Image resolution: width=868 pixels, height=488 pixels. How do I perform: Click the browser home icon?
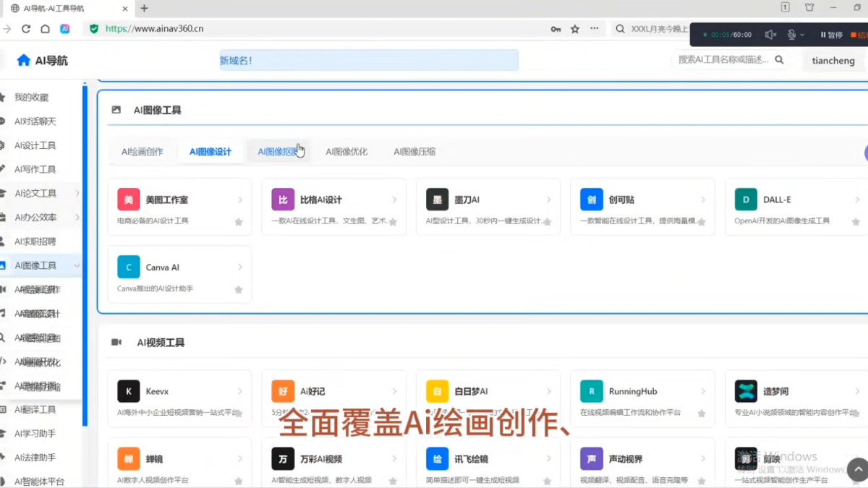(45, 29)
